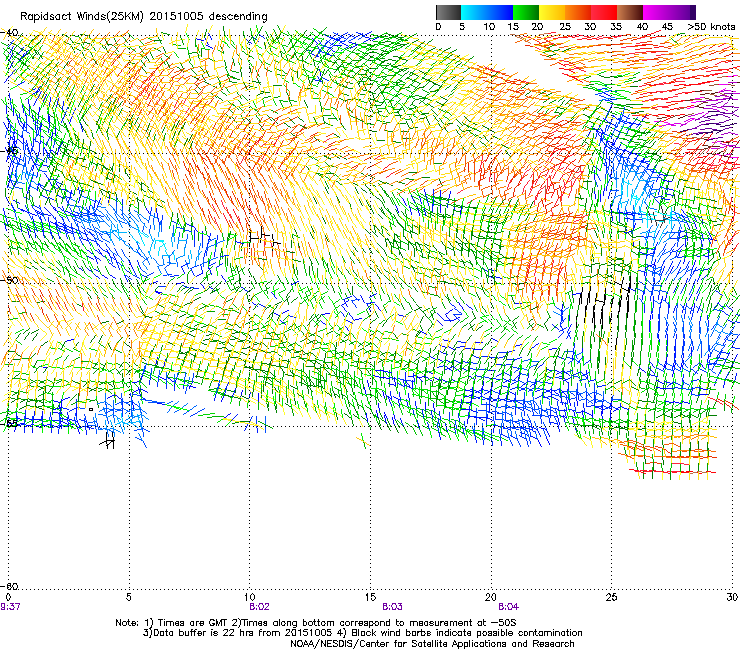Image resolution: width=740 pixels, height=650 pixels.
Task: Click the blue 10-15 knots legend color segment
Action: 500,12
